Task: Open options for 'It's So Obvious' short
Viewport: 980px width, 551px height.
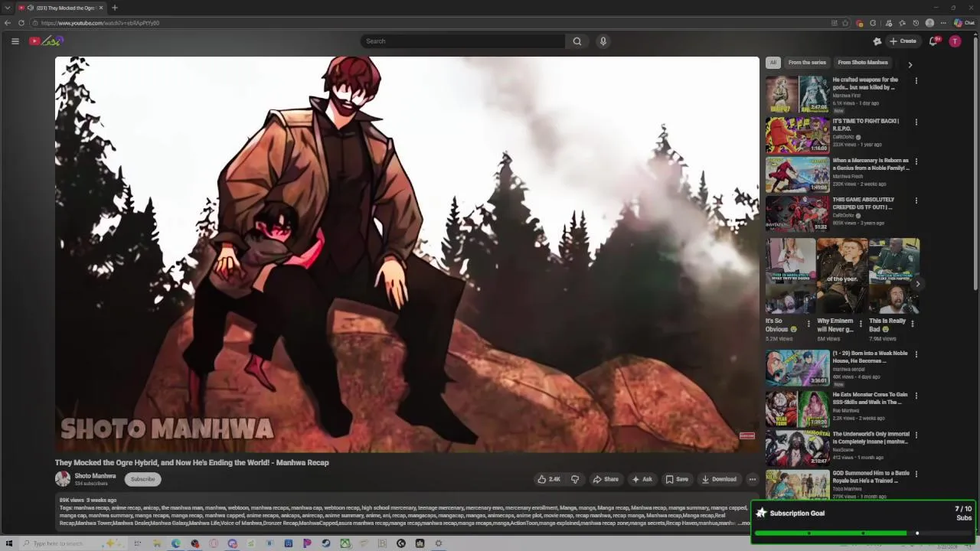Action: point(808,324)
